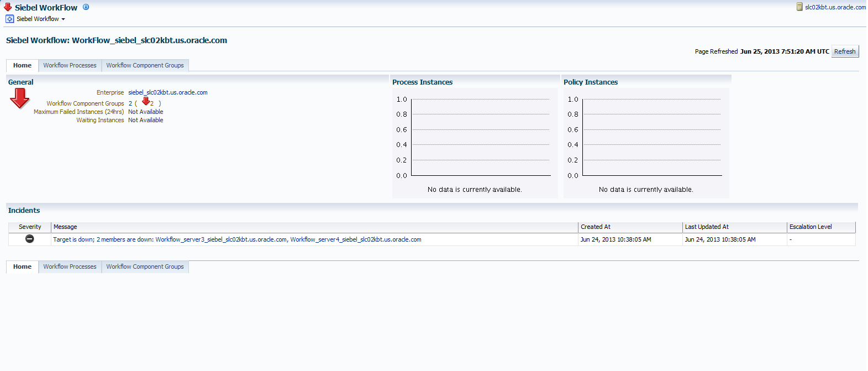Click the Last Updated At value in incident row
868x371 pixels.
pyautogui.click(x=720, y=239)
